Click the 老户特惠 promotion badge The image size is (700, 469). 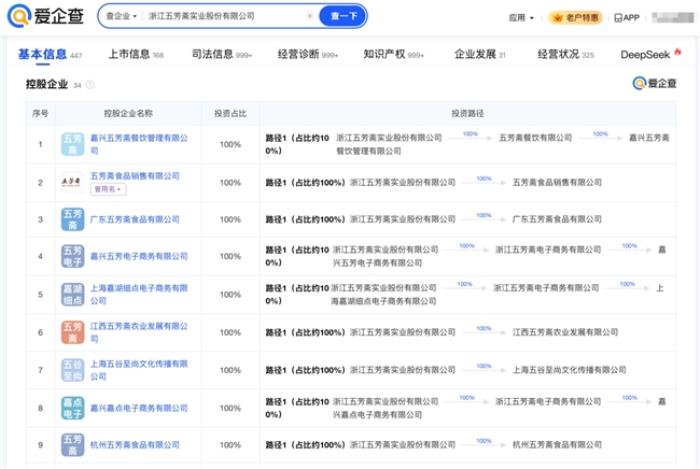575,18
